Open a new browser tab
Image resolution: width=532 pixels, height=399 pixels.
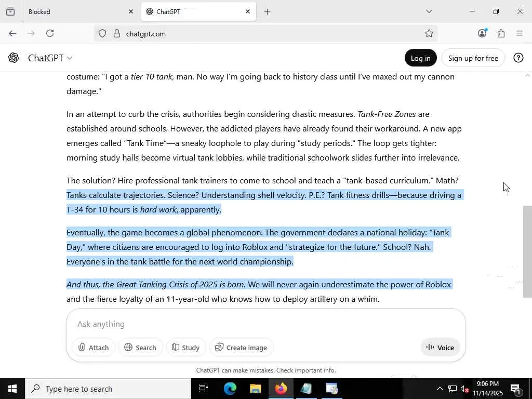(x=268, y=12)
